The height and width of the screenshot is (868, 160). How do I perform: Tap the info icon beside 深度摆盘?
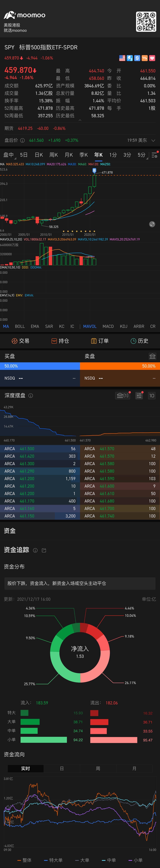[x=31, y=396]
